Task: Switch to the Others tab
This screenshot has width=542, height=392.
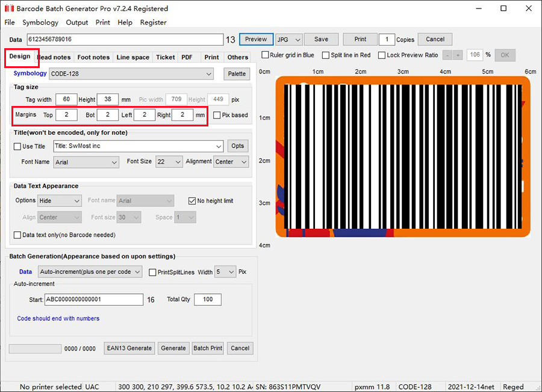Action: (x=238, y=57)
